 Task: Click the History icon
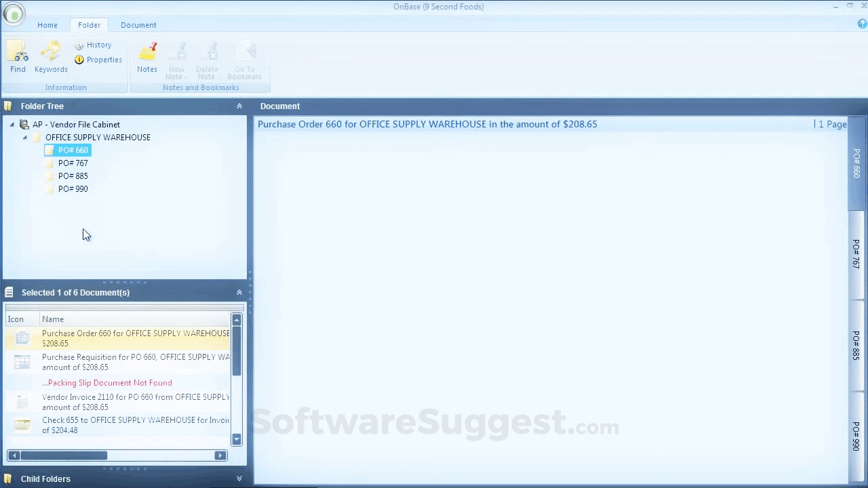pos(94,45)
